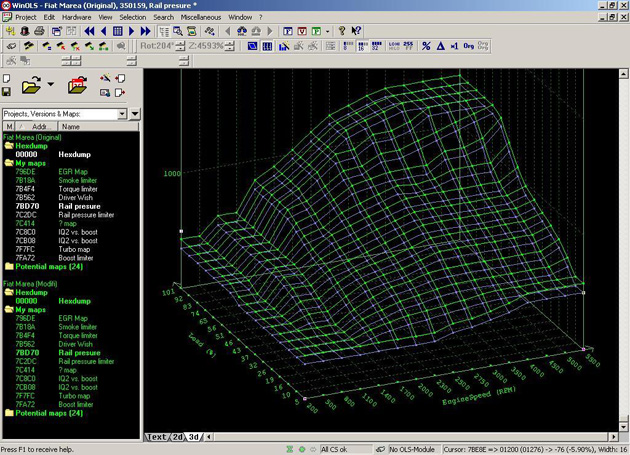630x455 pixels.
Task: Click the delta difference icon in toolbar
Action: (440, 46)
